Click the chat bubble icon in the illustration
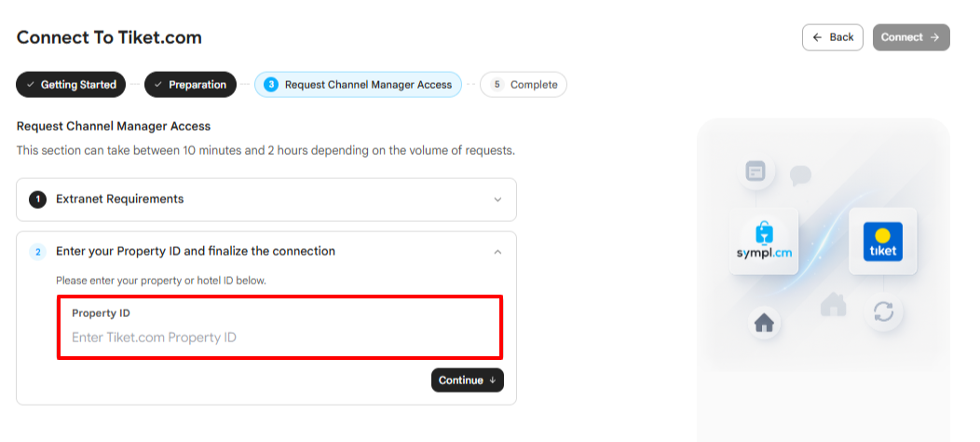The width and height of the screenshot is (980, 442). point(800,175)
